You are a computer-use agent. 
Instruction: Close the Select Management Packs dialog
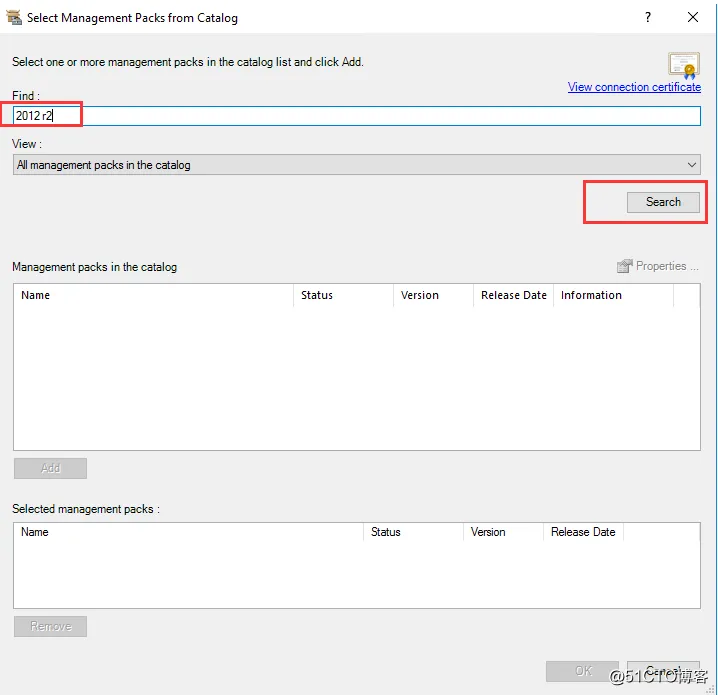point(693,17)
